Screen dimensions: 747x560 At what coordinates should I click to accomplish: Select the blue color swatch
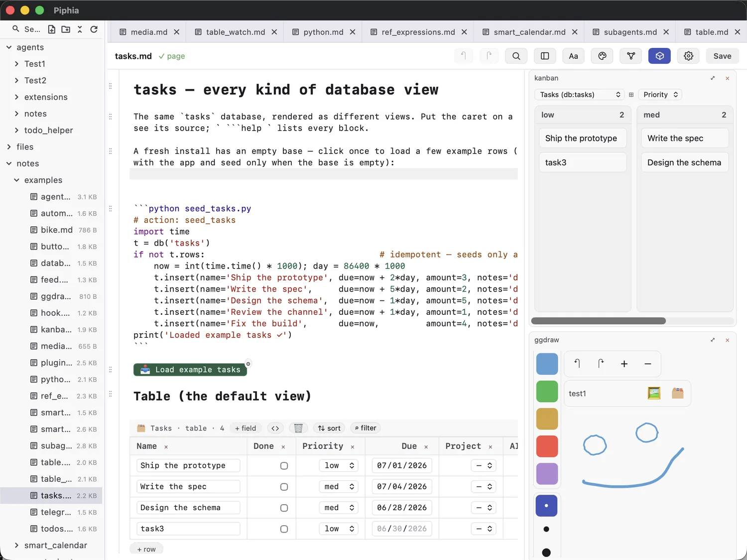point(547,364)
